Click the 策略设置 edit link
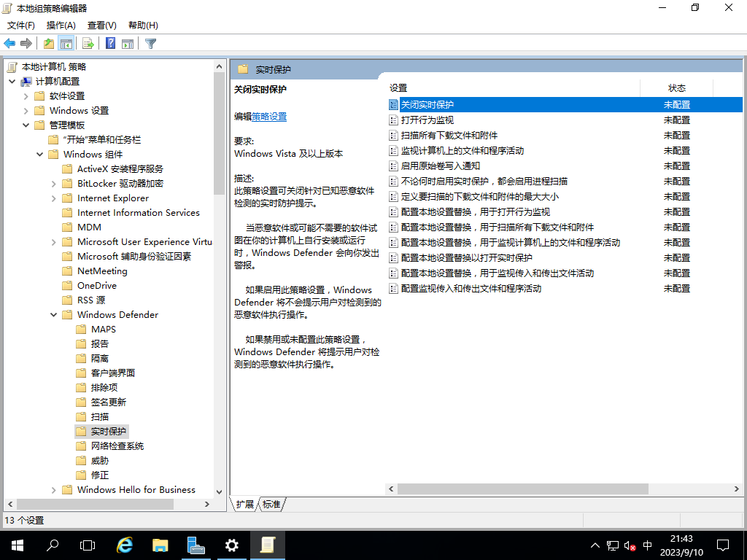The width and height of the screenshot is (747, 560). coord(269,117)
